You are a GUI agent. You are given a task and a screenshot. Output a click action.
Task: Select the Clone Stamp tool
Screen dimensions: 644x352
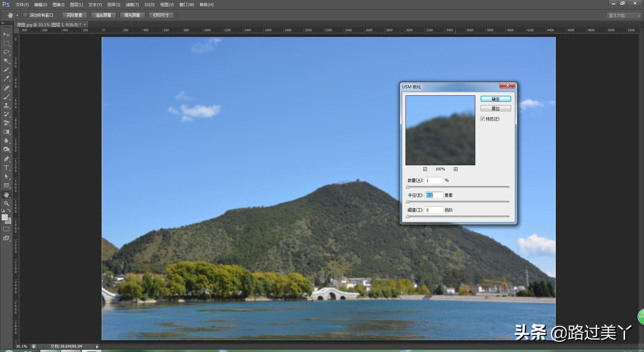click(6, 105)
